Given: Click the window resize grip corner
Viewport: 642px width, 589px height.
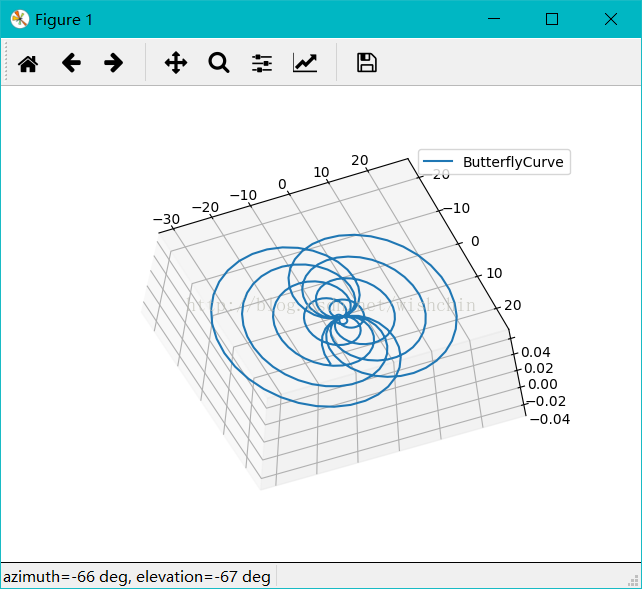Looking at the screenshot, I should point(634,580).
